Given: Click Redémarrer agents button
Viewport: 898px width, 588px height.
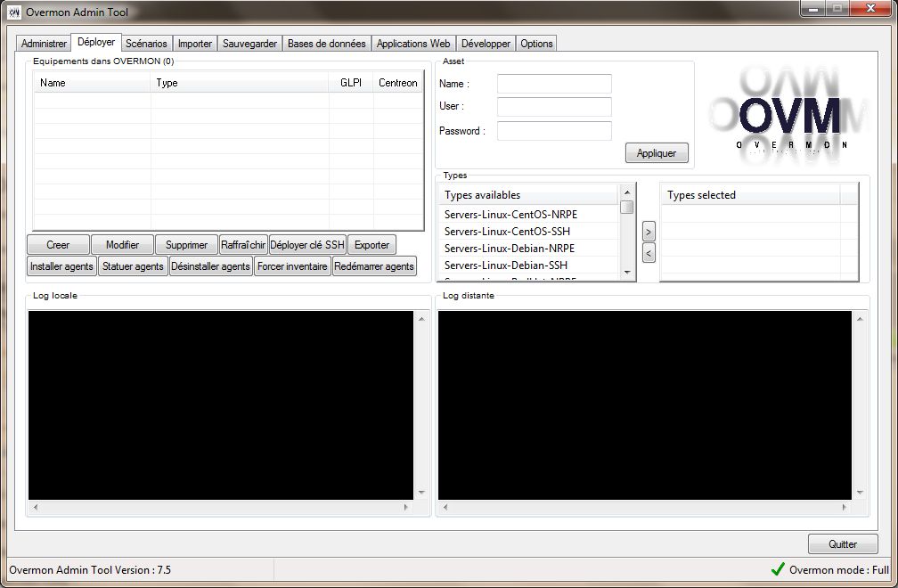Looking at the screenshot, I should click(x=374, y=266).
